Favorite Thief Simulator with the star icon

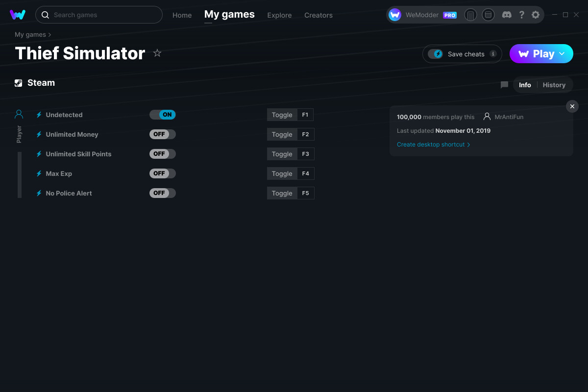157,53
